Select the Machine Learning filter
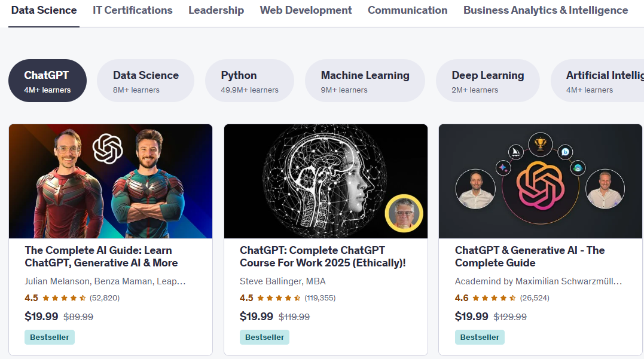This screenshot has height=359, width=644. point(365,80)
